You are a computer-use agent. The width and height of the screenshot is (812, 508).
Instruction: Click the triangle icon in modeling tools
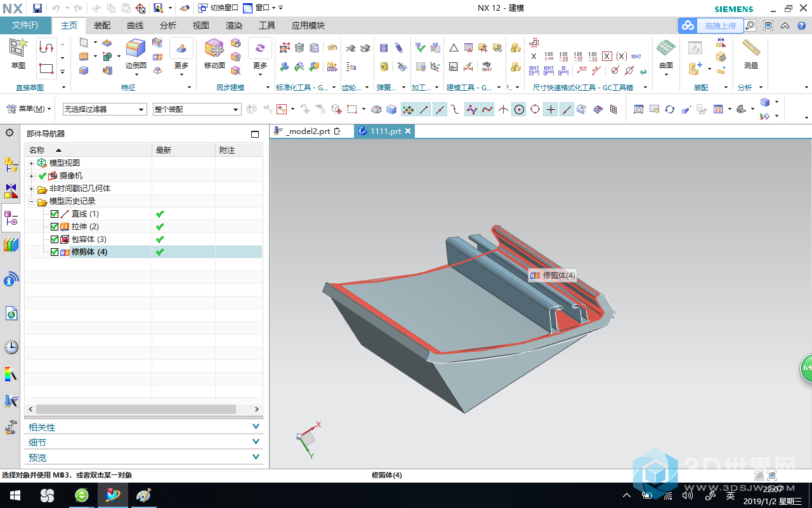[454, 48]
